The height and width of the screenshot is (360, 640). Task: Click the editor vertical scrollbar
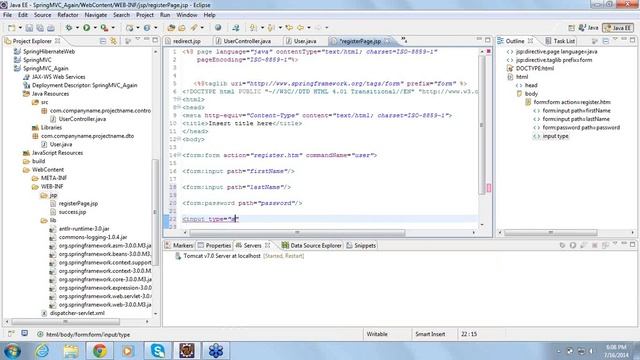[x=482, y=125]
